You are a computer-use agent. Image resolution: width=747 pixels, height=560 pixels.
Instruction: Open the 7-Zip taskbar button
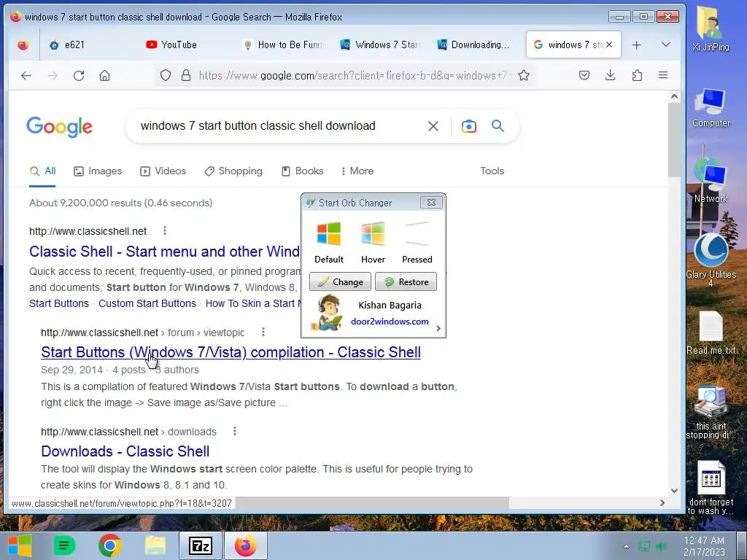[x=201, y=545]
